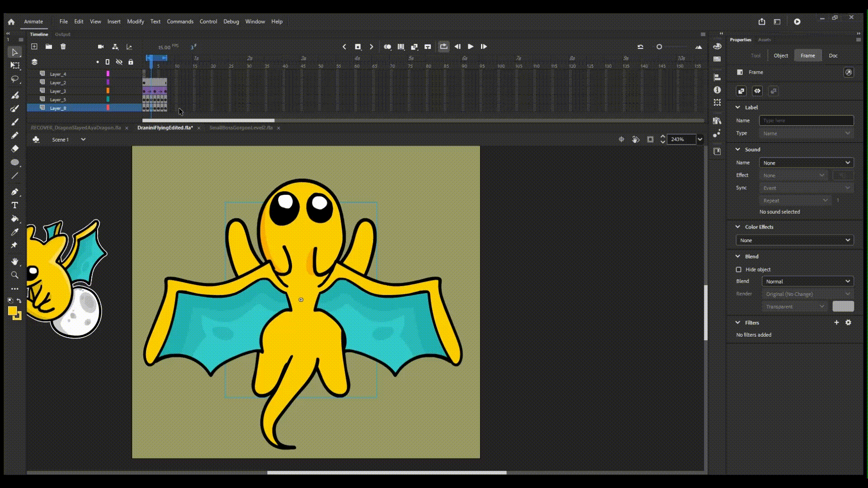Enable the Hide object checkbox
Viewport: 868px width, 488px height.
(739, 269)
